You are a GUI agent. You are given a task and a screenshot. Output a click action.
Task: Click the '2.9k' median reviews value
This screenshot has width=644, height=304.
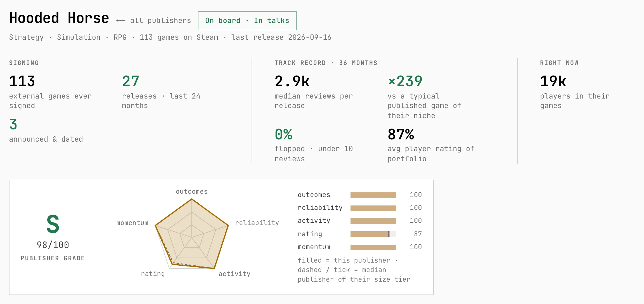(x=292, y=81)
